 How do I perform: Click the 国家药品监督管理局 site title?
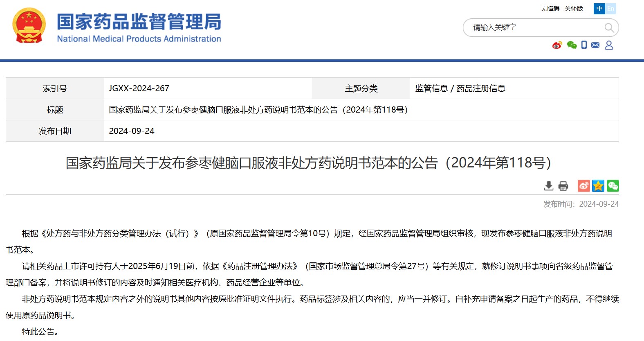(139, 21)
